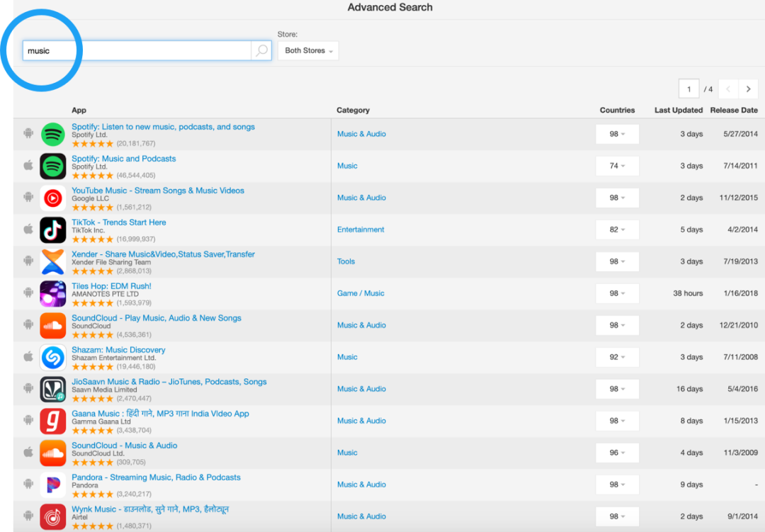Expand countries dropdown for Shazam row
The image size is (765, 532).
point(617,357)
